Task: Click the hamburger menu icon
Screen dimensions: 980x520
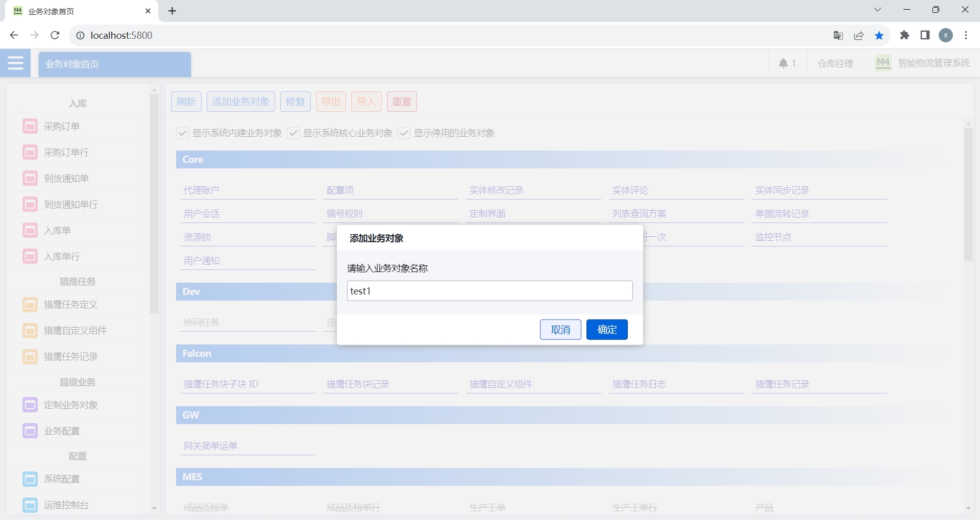Action: [15, 63]
